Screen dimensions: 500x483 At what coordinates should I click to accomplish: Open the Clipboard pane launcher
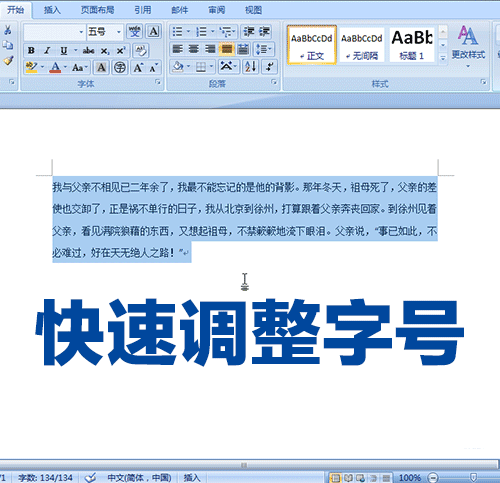[x=12, y=82]
